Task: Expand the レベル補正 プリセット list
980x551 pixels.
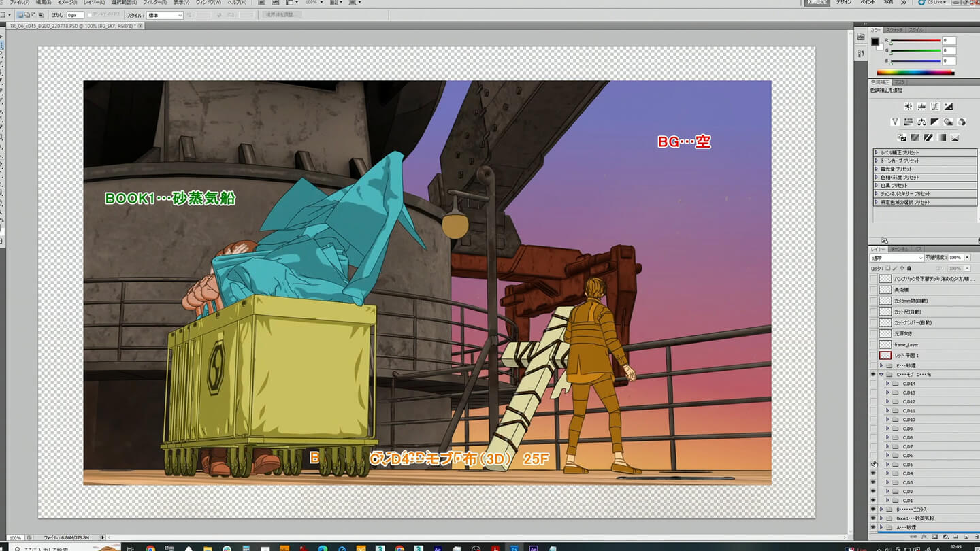Action: (x=877, y=152)
